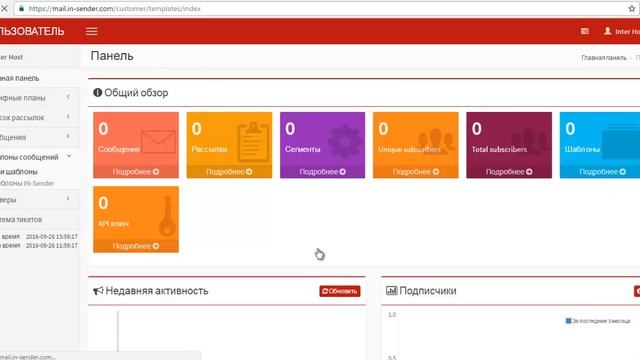Toggle the hamburger sidebar menu
Screen dimensions: 640x360
pos(91,31)
